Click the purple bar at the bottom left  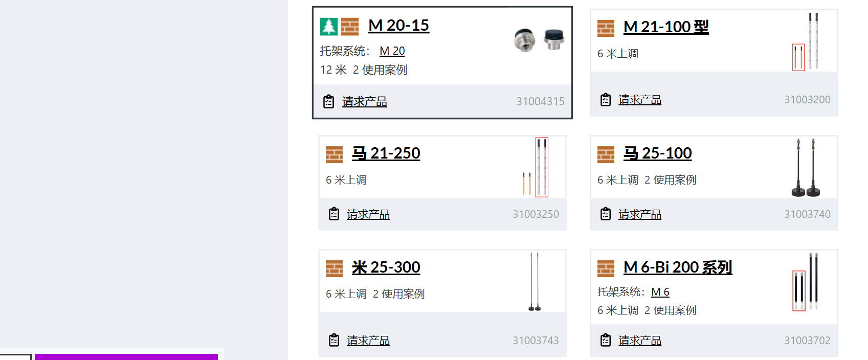coord(126,357)
